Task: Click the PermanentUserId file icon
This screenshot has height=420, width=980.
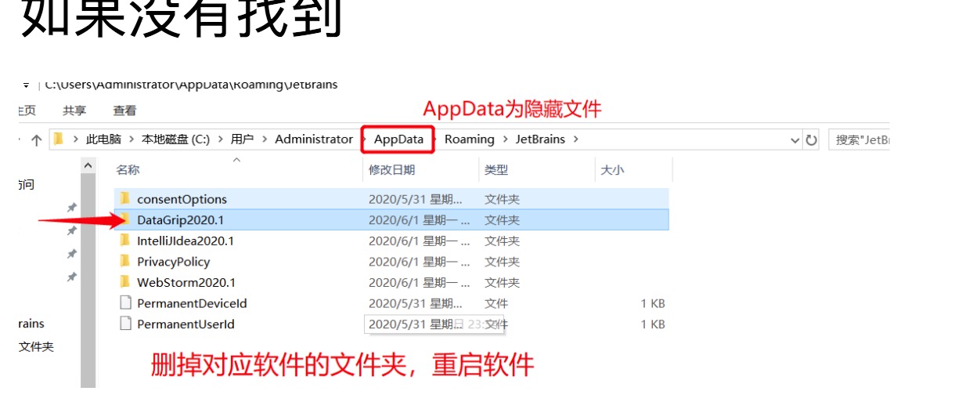Action: (x=125, y=323)
